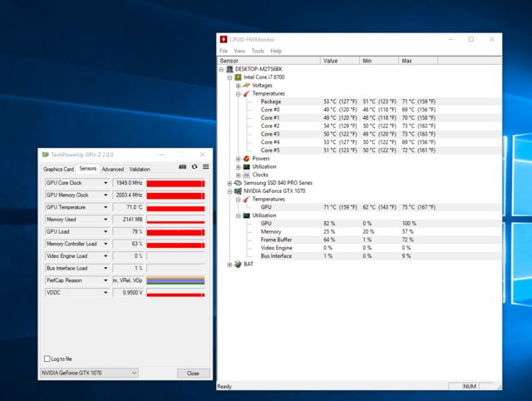
Task: Click the GPU Temperatures thermometer icon
Action: [247, 200]
